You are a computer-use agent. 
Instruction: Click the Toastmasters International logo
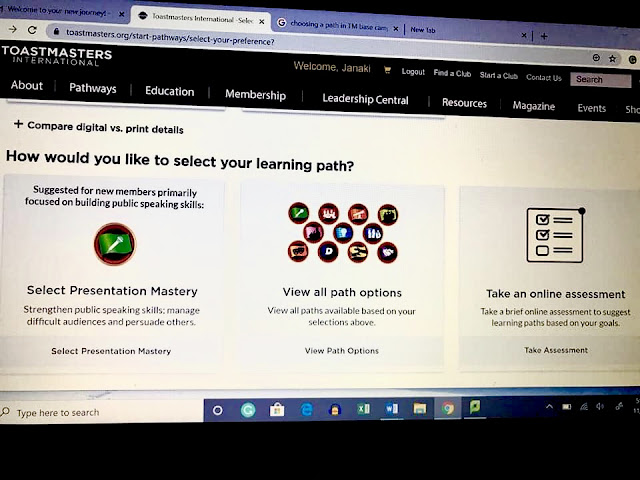coord(56,56)
